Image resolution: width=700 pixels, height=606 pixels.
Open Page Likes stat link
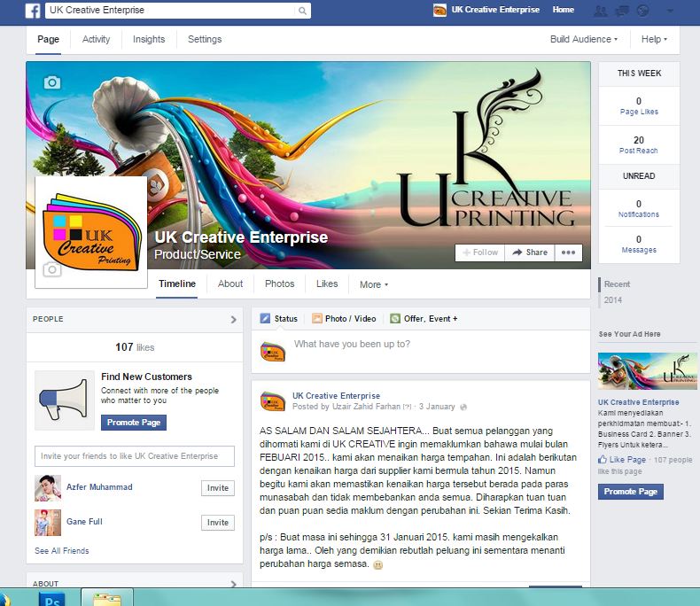(x=639, y=112)
